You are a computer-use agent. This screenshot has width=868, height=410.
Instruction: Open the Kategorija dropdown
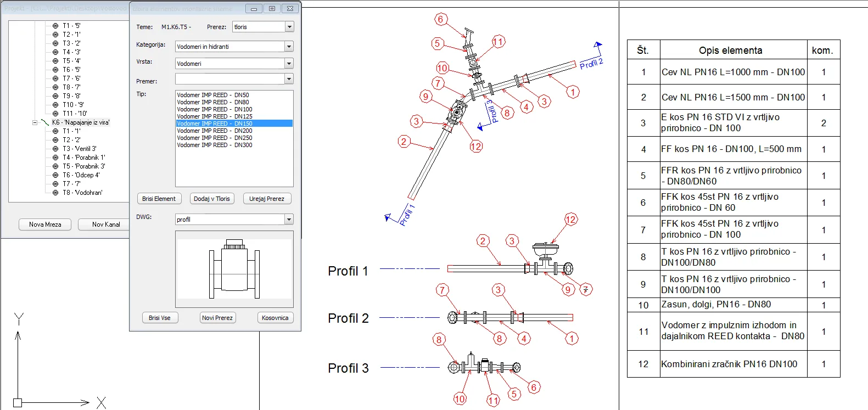coord(289,47)
